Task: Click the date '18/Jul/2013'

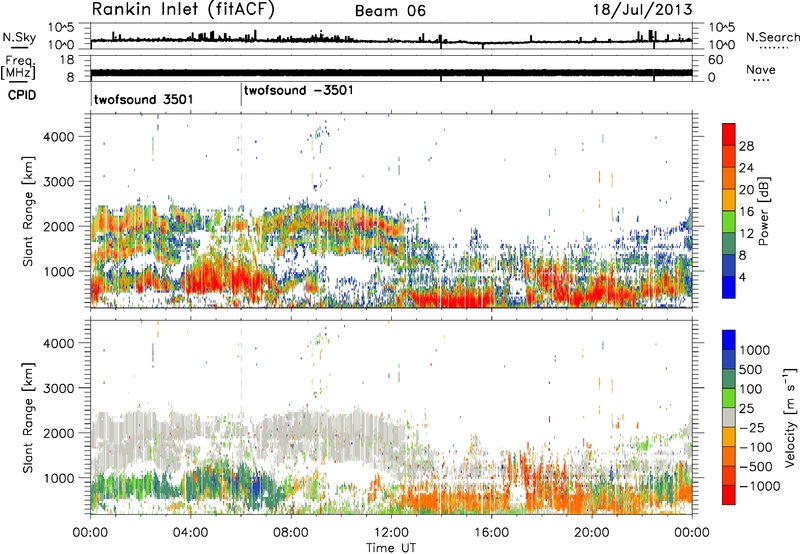Action: point(643,10)
